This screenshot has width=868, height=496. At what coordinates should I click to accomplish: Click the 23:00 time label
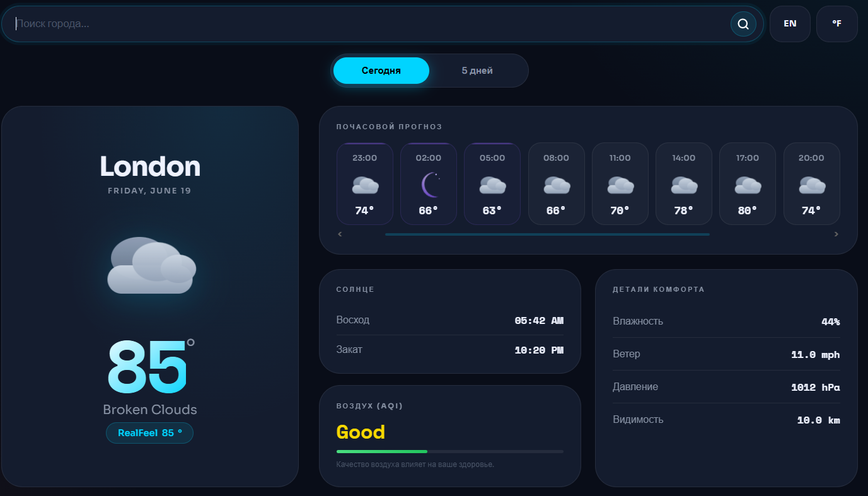click(x=365, y=158)
